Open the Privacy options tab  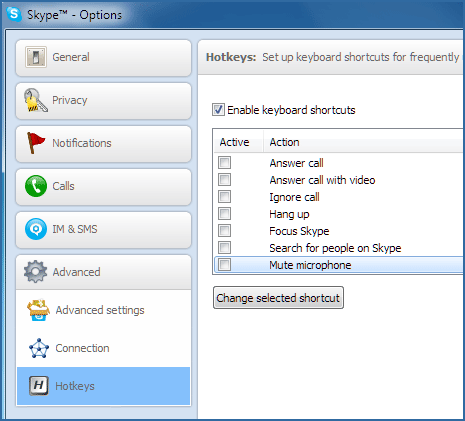click(x=103, y=100)
